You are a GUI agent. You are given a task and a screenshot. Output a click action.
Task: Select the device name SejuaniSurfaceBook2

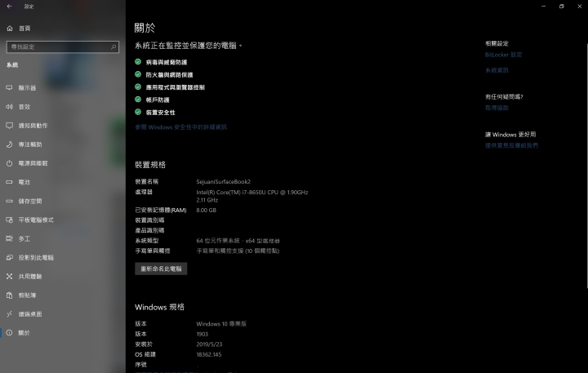224,182
